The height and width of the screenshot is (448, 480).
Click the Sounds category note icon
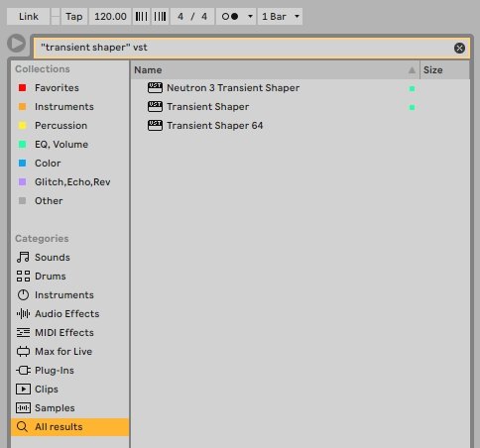click(x=23, y=257)
